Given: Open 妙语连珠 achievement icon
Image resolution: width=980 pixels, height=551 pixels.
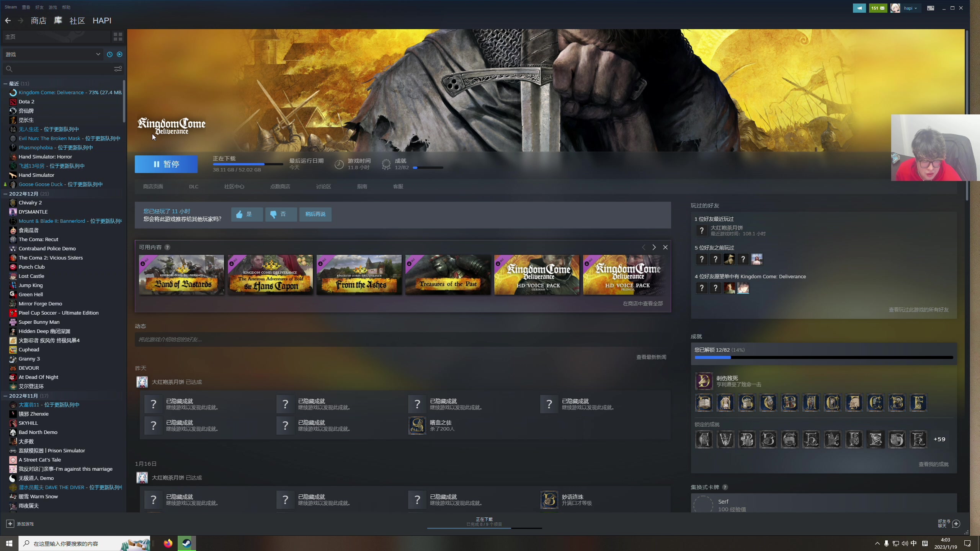Looking at the screenshot, I should click(x=549, y=500).
